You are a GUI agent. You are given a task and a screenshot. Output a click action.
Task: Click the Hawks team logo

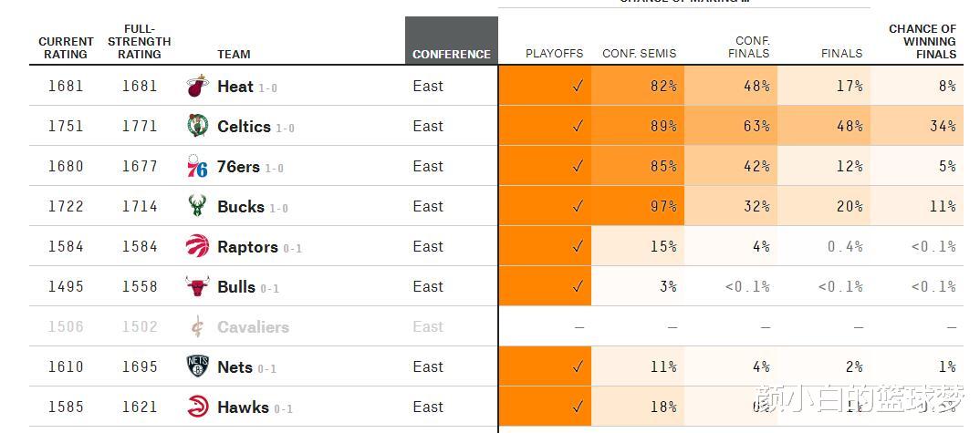(x=197, y=407)
